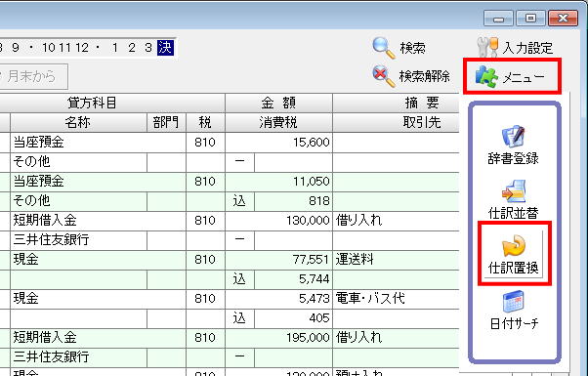Select the 5,744 consumption tax cell

(x=293, y=279)
